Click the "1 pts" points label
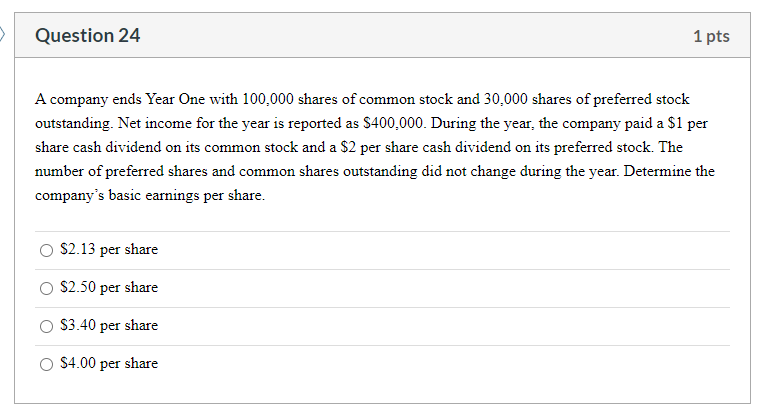Viewport: 761px width, 418px height. [711, 36]
